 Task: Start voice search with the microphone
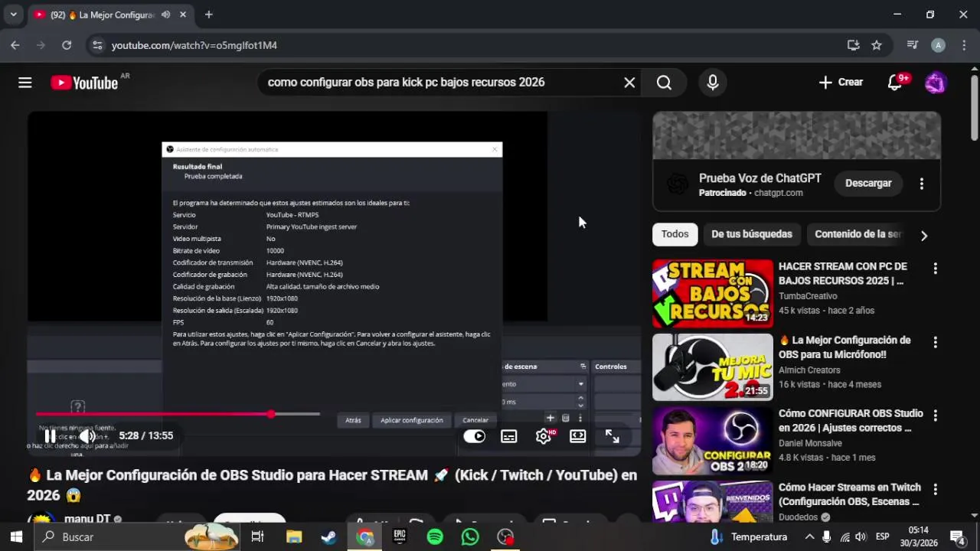[x=713, y=83]
